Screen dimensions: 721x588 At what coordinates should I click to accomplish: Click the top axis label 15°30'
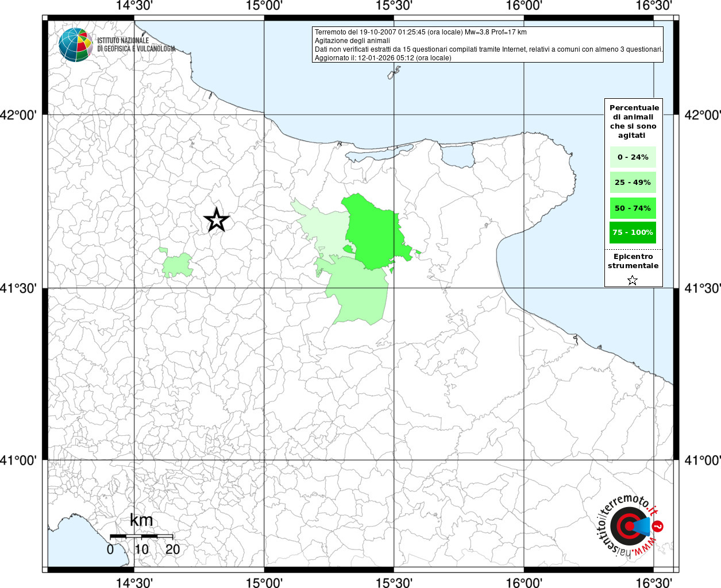point(394,6)
